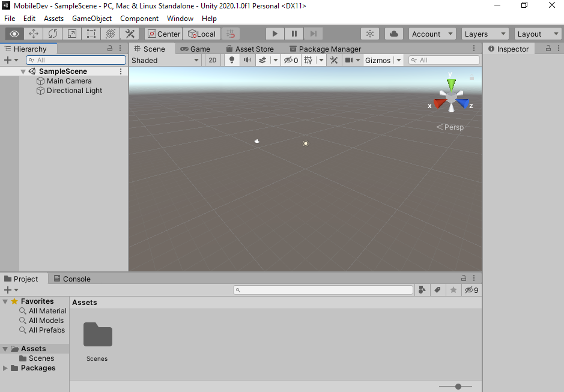Open the GameObject menu
Screen dimensions: 564x392
91,18
